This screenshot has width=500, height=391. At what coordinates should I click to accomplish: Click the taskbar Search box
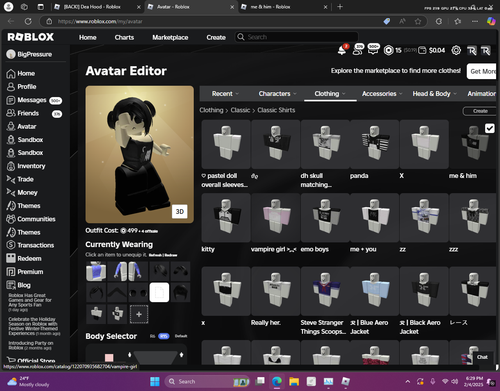click(x=207, y=381)
